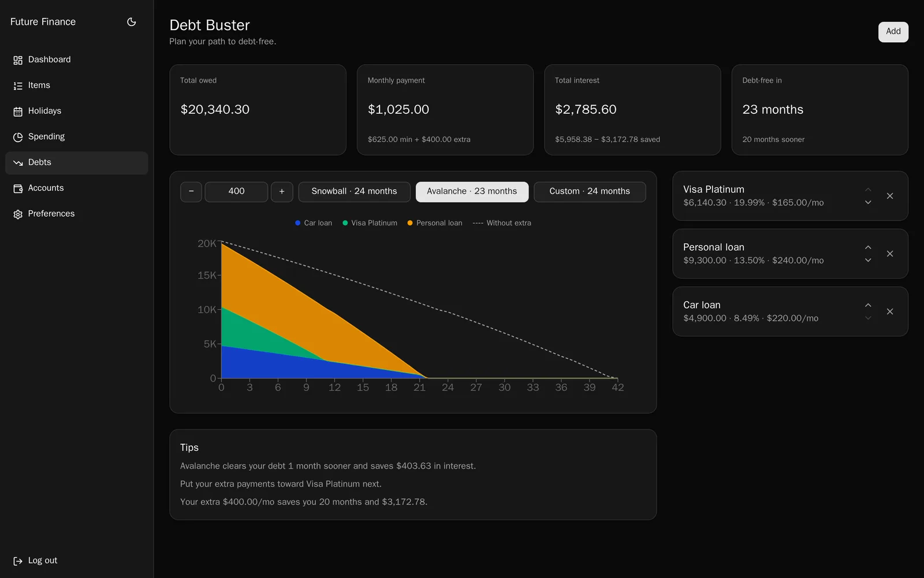Screen dimensions: 924x578
Task: Open Accounts page
Action: pos(77,188)
